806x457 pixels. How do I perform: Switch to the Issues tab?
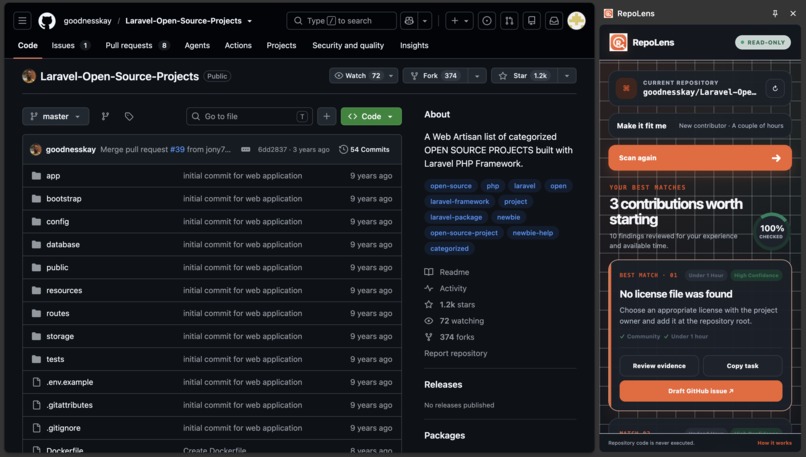coord(70,45)
